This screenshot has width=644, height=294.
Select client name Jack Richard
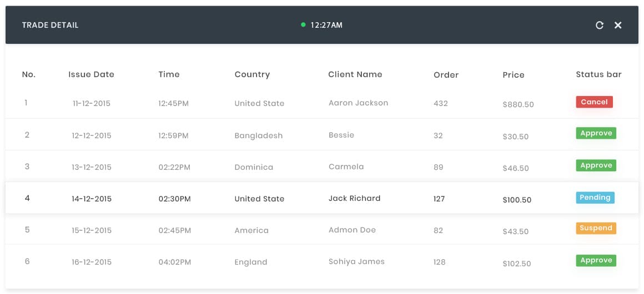click(354, 199)
